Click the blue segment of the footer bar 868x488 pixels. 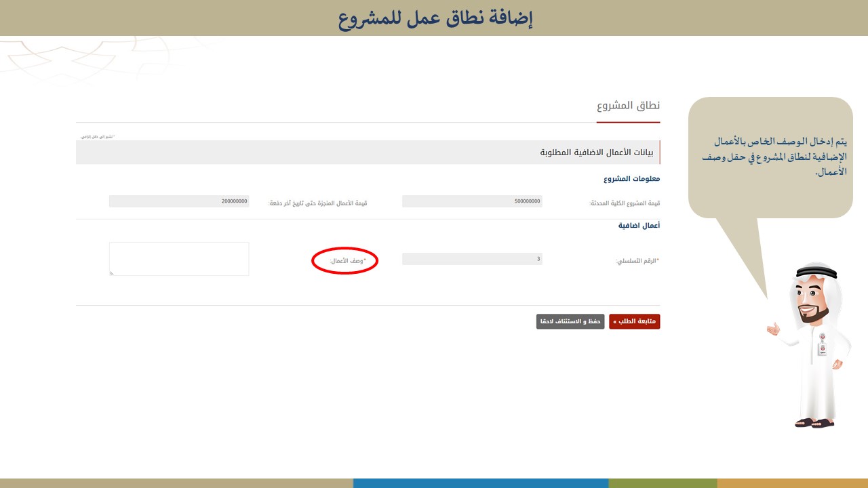pos(480,483)
